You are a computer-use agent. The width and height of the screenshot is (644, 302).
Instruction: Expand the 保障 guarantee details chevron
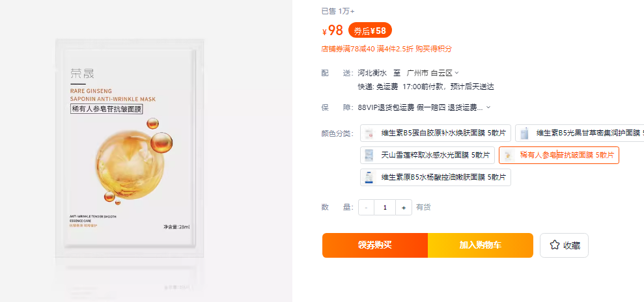488,107
